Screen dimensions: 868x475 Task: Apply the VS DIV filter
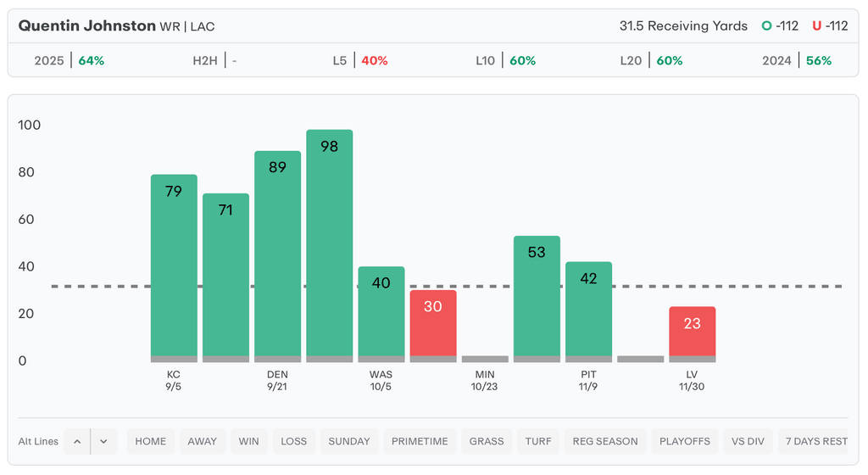pos(748,441)
